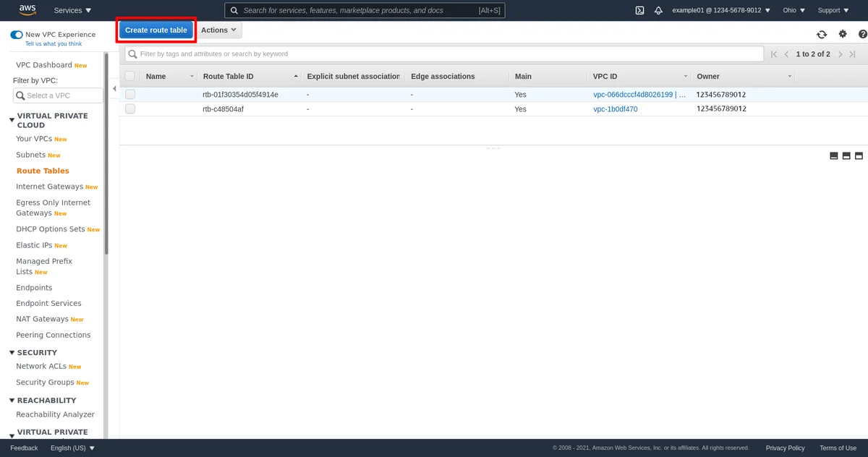This screenshot has width=868, height=457.
Task: Go to next page of results
Action: click(840, 54)
